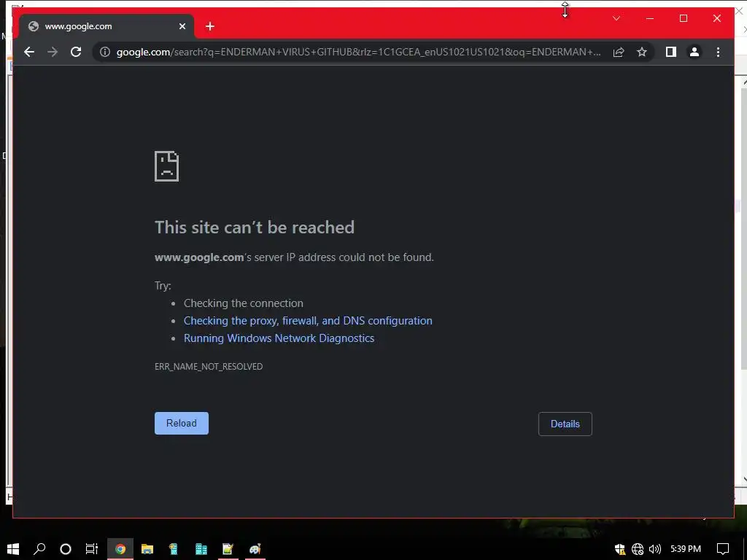The height and width of the screenshot is (560, 747).
Task: Open the volume speaker tray icon
Action: (655, 549)
